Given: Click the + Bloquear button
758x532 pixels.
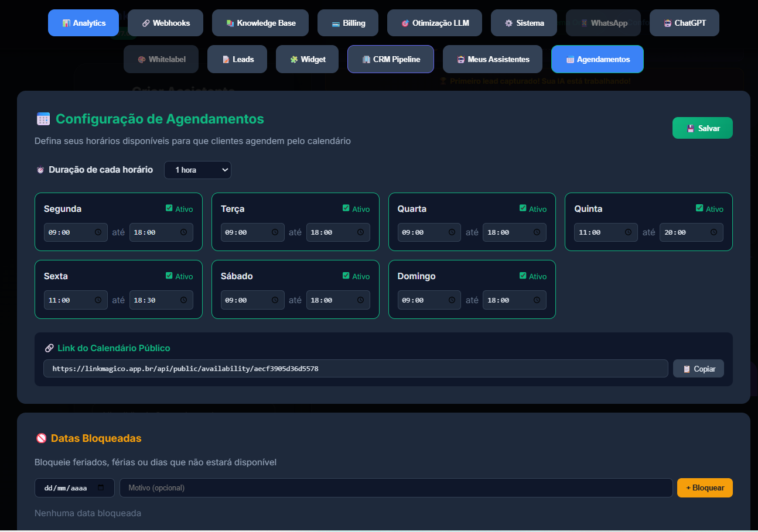Looking at the screenshot, I should 705,488.
